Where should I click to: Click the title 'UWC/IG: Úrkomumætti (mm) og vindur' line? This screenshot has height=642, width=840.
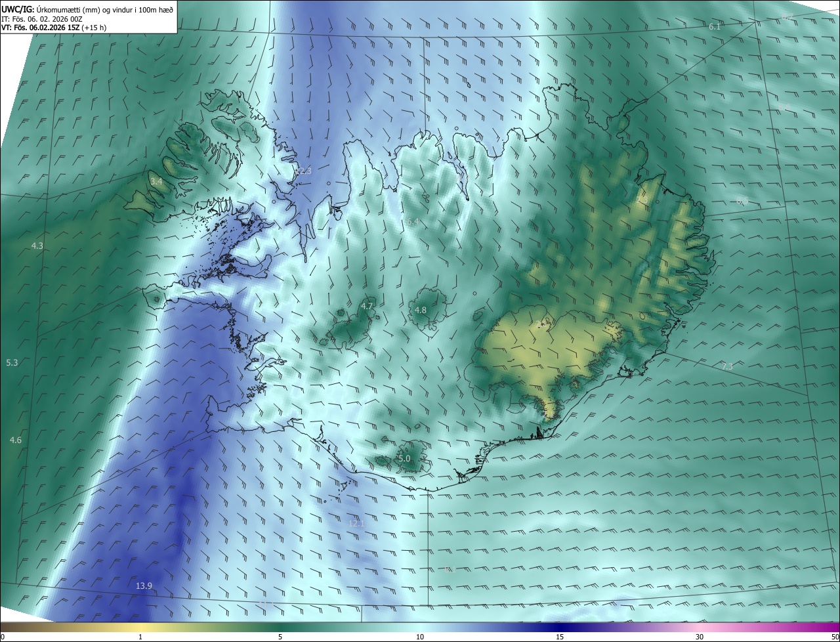pyautogui.click(x=87, y=9)
